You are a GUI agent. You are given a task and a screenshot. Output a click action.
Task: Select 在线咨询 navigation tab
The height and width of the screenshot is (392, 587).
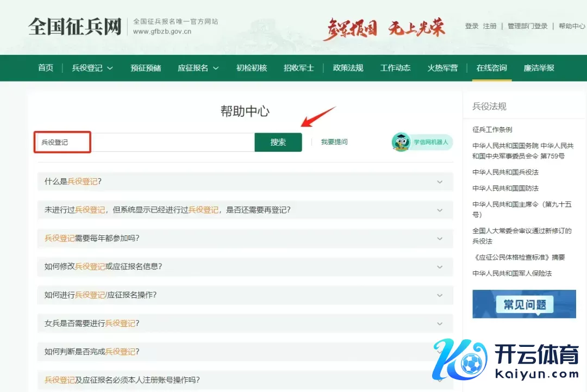click(491, 68)
